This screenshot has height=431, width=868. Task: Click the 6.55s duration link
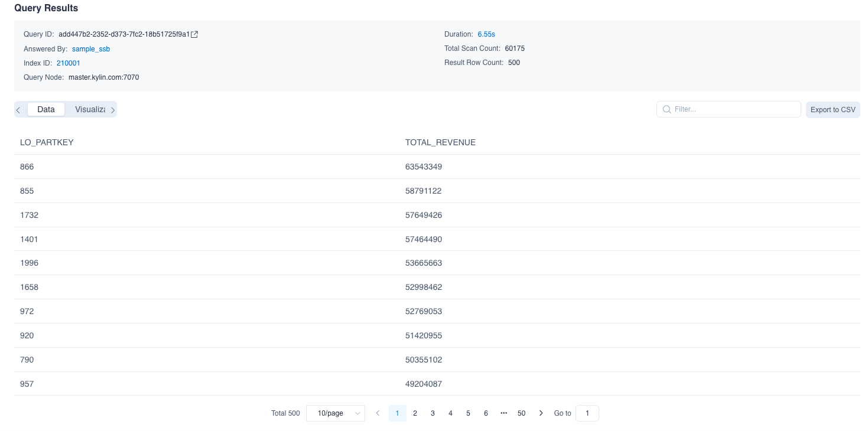(x=486, y=34)
